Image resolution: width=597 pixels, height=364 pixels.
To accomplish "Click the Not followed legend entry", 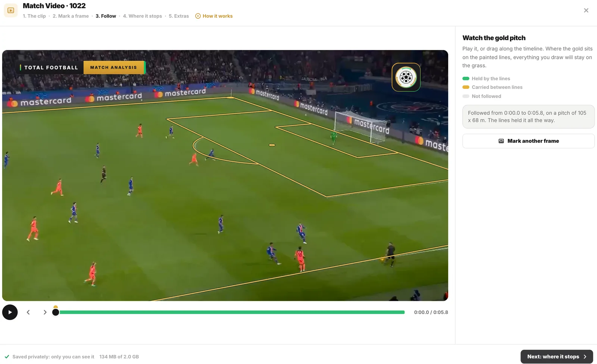I will 482,96.
